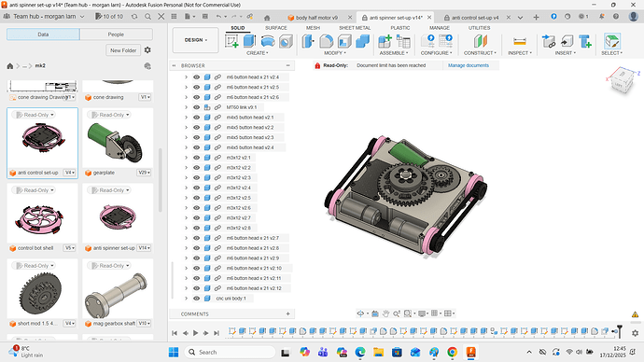The width and height of the screenshot is (644, 362).
Task: Open the MODIFY menu dropdown
Action: [x=335, y=53]
